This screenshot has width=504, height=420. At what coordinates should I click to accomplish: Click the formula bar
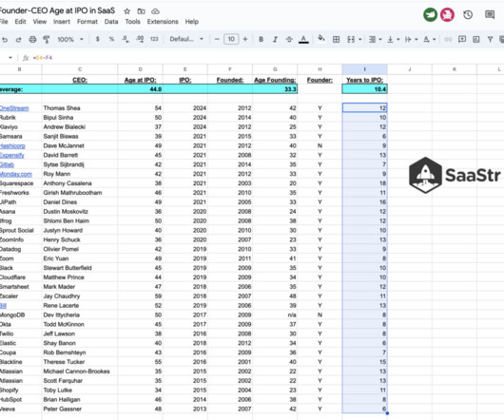coord(267,58)
